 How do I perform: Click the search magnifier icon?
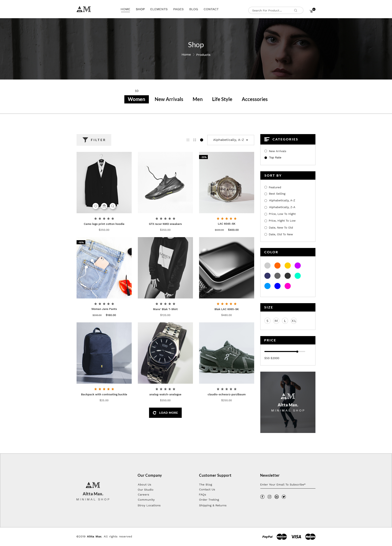click(296, 10)
